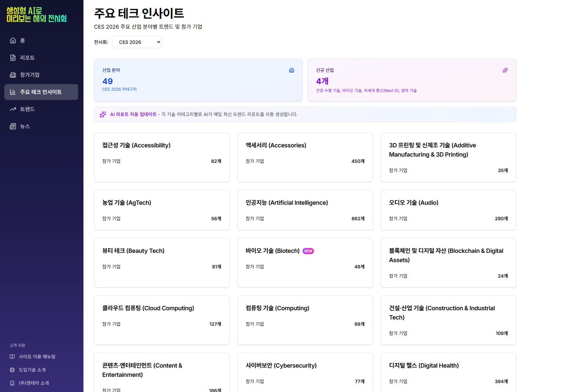Click the building icon in 산업 분야 card
The image size is (571, 392).
(x=292, y=70)
